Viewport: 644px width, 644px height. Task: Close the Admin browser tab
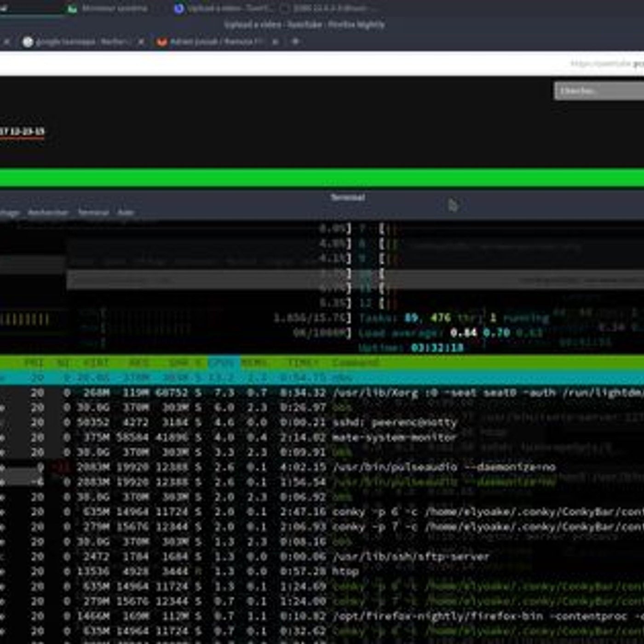click(275, 42)
